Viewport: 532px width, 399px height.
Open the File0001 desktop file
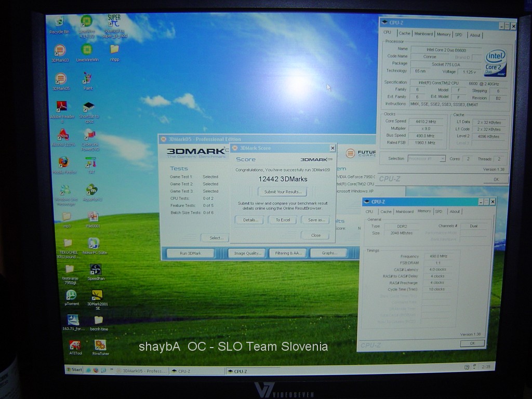(93, 220)
